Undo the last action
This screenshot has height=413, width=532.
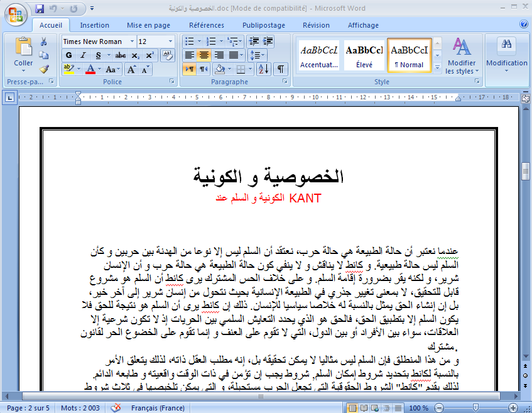(53, 9)
